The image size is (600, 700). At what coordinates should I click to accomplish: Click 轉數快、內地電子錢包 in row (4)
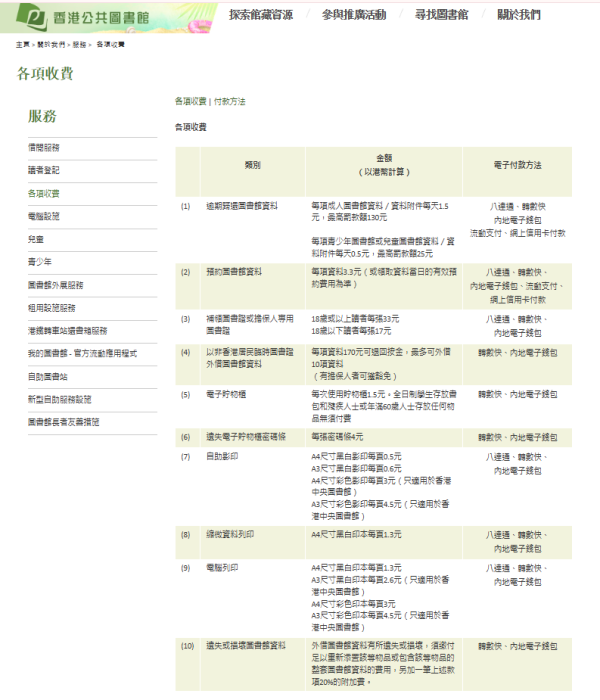click(x=517, y=353)
